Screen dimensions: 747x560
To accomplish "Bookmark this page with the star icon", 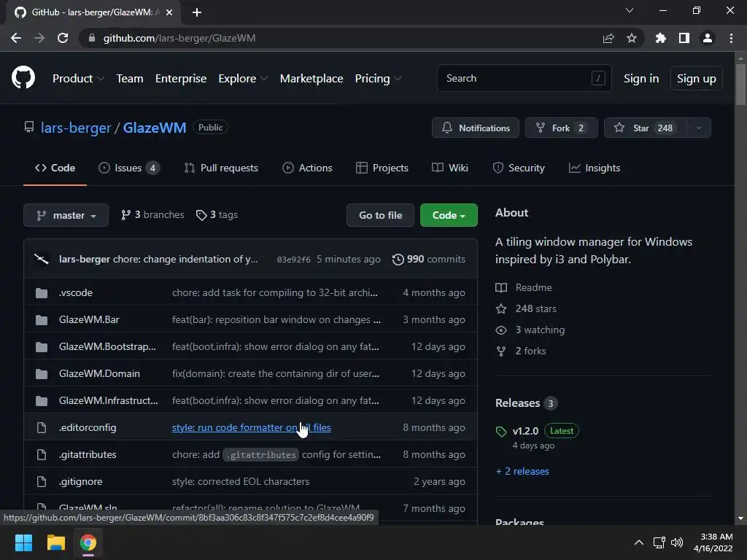I will point(631,38).
